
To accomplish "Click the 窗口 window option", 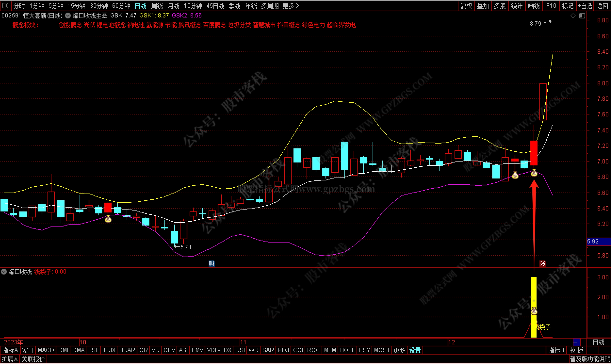I will pyautogui.click(x=28, y=350).
